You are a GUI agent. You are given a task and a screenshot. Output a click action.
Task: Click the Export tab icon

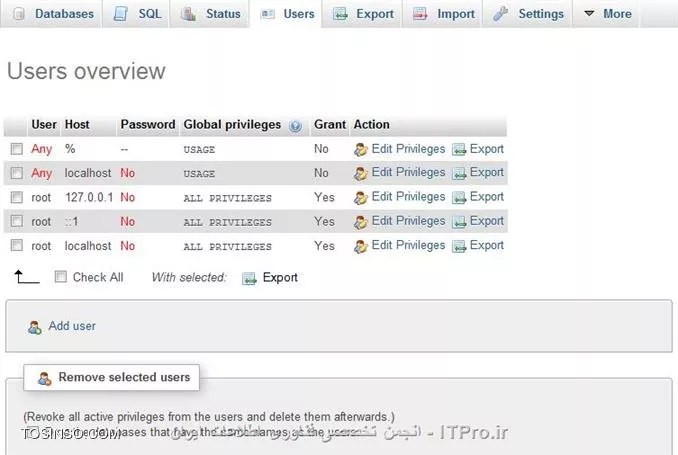pyautogui.click(x=340, y=14)
